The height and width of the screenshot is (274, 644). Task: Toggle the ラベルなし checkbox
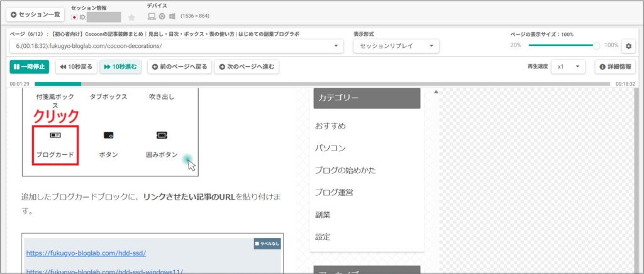coord(258,244)
